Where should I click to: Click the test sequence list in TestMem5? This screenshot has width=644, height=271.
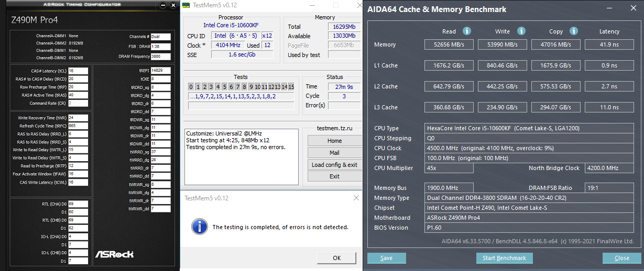coord(242,96)
